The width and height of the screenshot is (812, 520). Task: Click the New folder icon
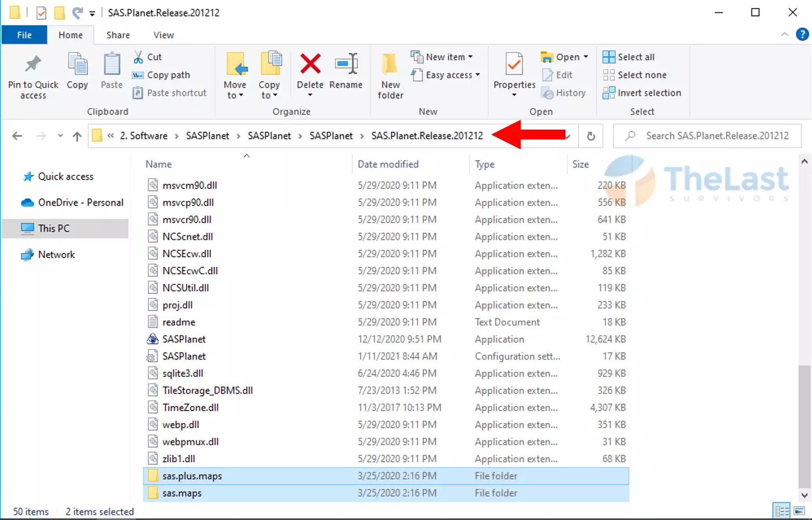(390, 65)
